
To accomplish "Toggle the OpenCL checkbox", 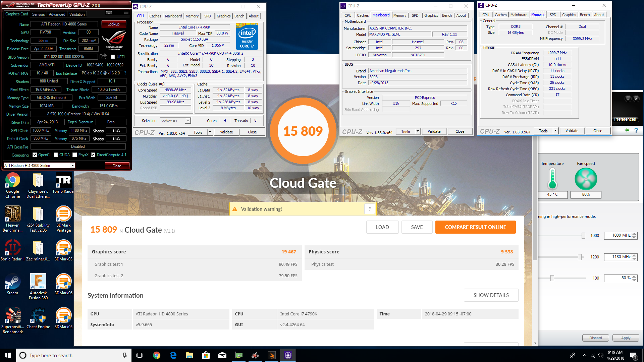I will 35,155.
